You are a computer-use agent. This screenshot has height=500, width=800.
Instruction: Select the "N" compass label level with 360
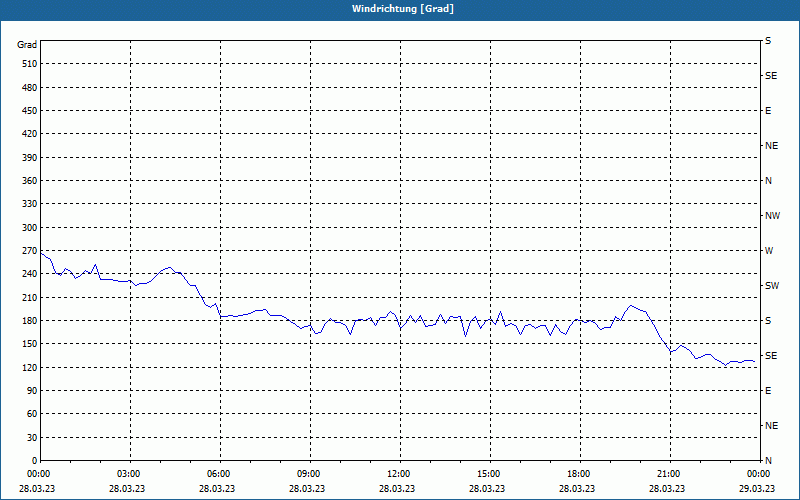click(x=768, y=181)
